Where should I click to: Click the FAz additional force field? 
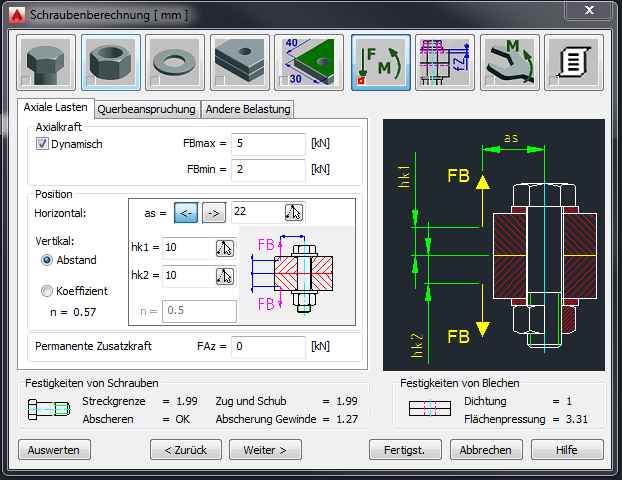[x=269, y=347]
